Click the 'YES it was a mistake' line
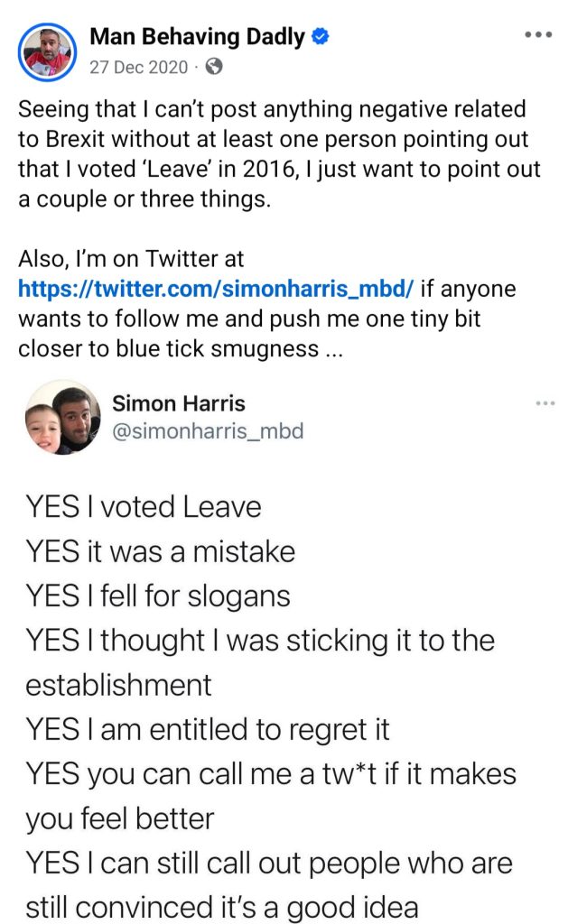Viewport: 568px width, 924px height. [x=160, y=551]
